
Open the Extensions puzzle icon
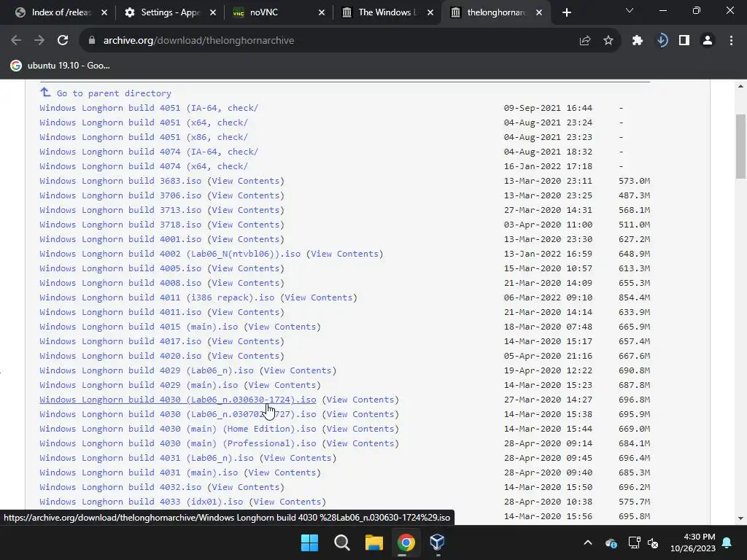pyautogui.click(x=638, y=41)
